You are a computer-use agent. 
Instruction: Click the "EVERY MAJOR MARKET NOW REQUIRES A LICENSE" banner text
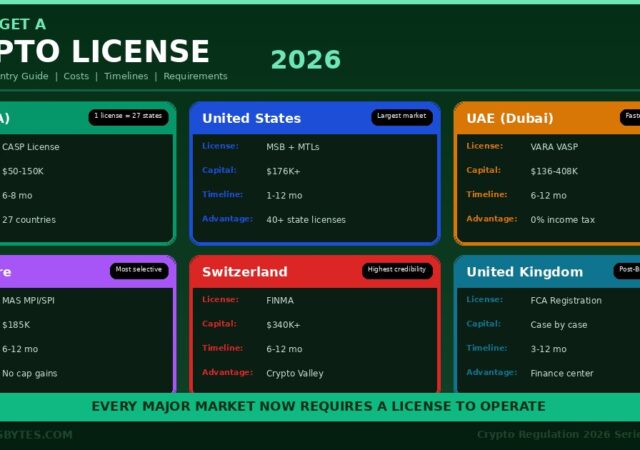click(319, 406)
